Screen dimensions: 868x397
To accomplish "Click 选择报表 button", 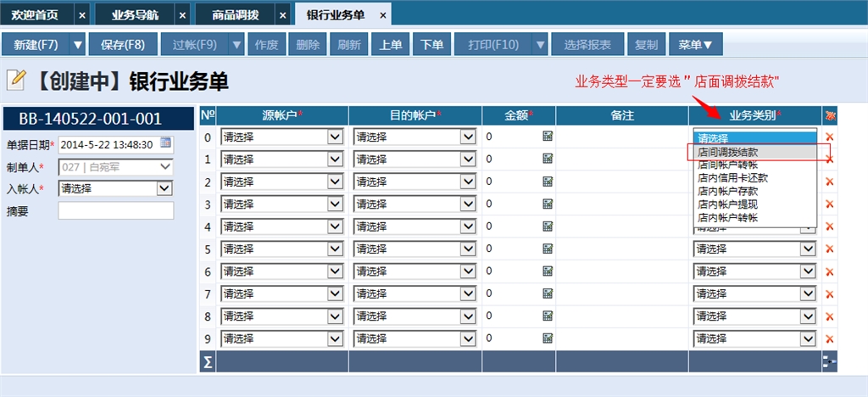I will tap(587, 45).
